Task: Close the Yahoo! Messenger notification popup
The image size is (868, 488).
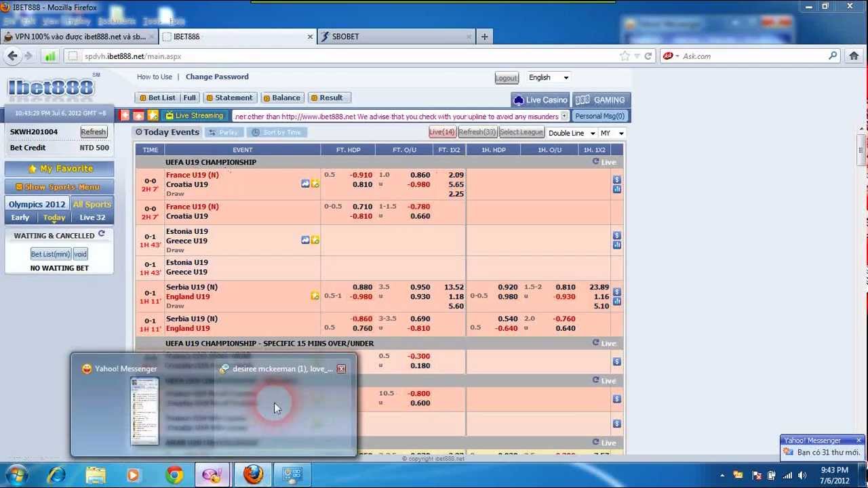Action: [x=859, y=441]
